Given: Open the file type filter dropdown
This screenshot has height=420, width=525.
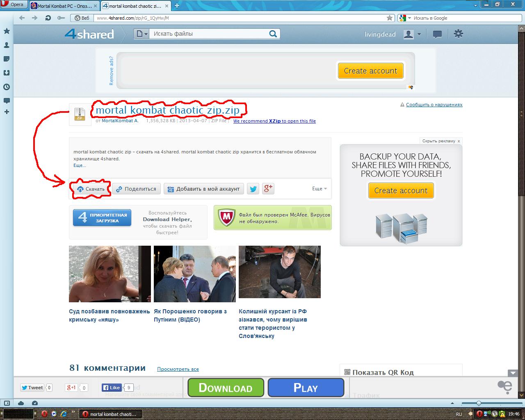Looking at the screenshot, I should (142, 34).
